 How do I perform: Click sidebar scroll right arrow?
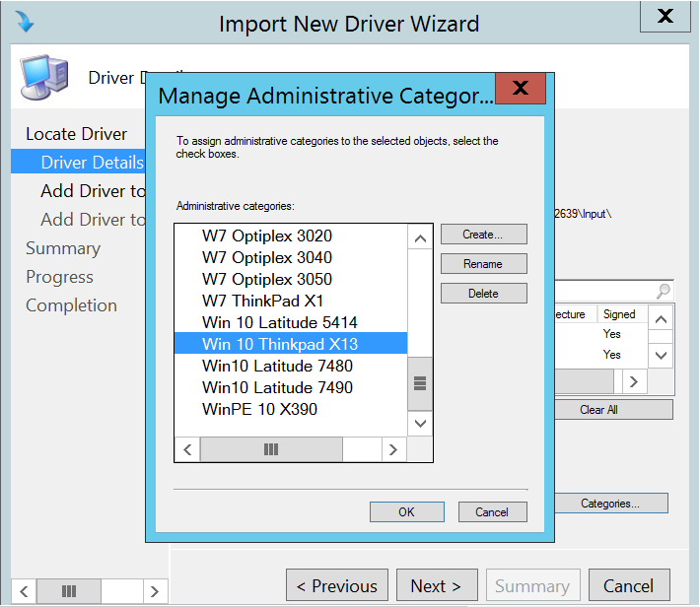point(155,591)
